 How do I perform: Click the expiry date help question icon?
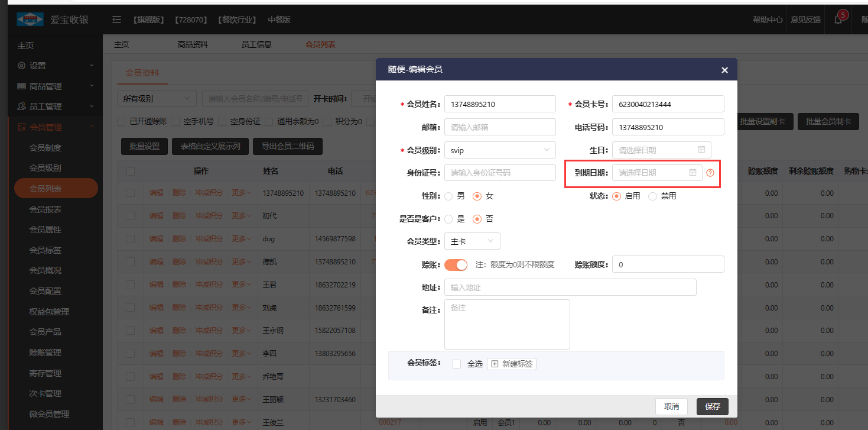710,173
